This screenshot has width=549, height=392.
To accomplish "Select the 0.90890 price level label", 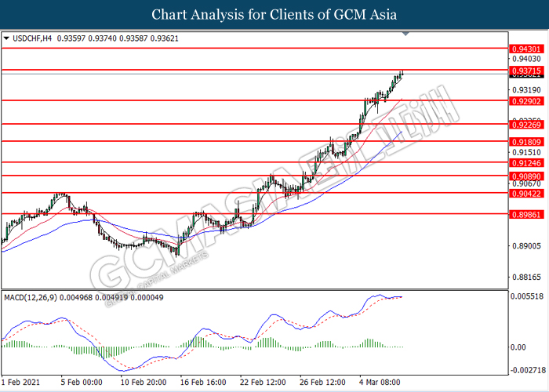I will pyautogui.click(x=525, y=177).
